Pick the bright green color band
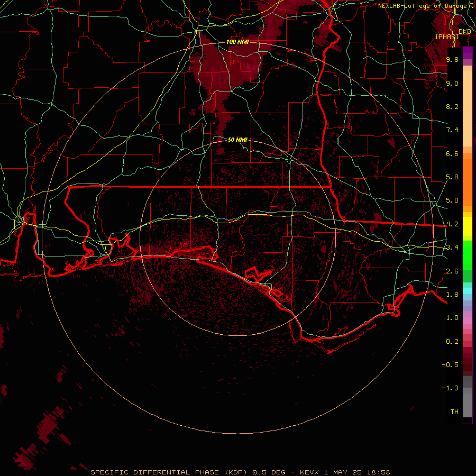This screenshot has width=476, height=476. pos(467,255)
